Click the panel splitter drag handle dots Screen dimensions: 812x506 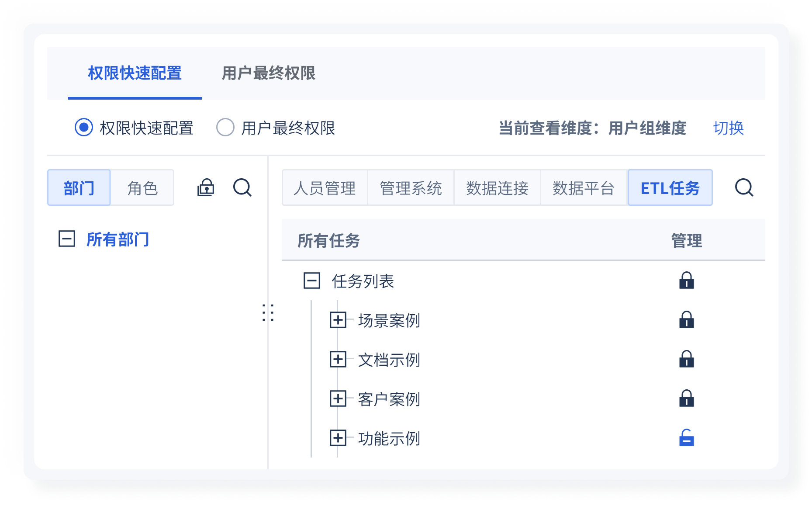[268, 313]
